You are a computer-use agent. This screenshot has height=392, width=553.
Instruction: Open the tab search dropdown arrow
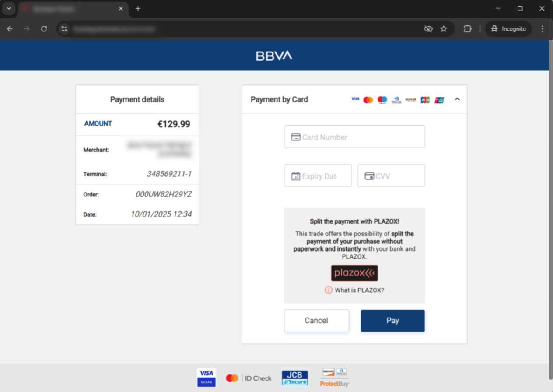[x=9, y=8]
